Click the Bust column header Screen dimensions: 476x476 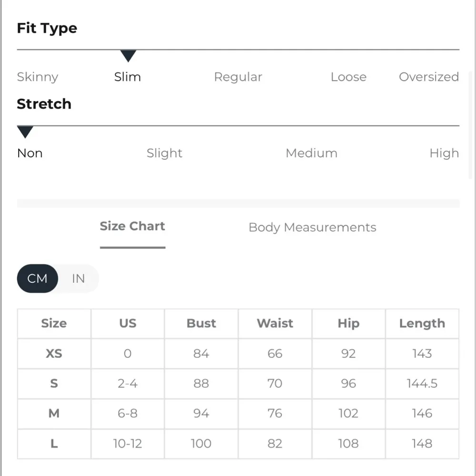(201, 324)
